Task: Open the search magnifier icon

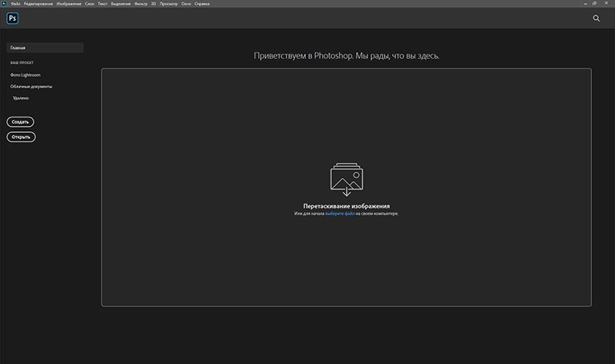Action: point(597,18)
